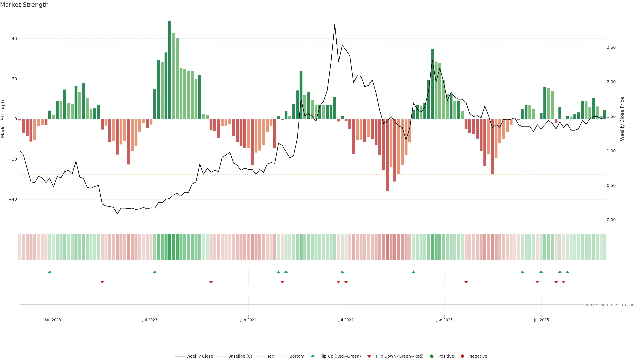Click the Positive green circle legend icon
This screenshot has height=362, width=644.
coord(432,356)
